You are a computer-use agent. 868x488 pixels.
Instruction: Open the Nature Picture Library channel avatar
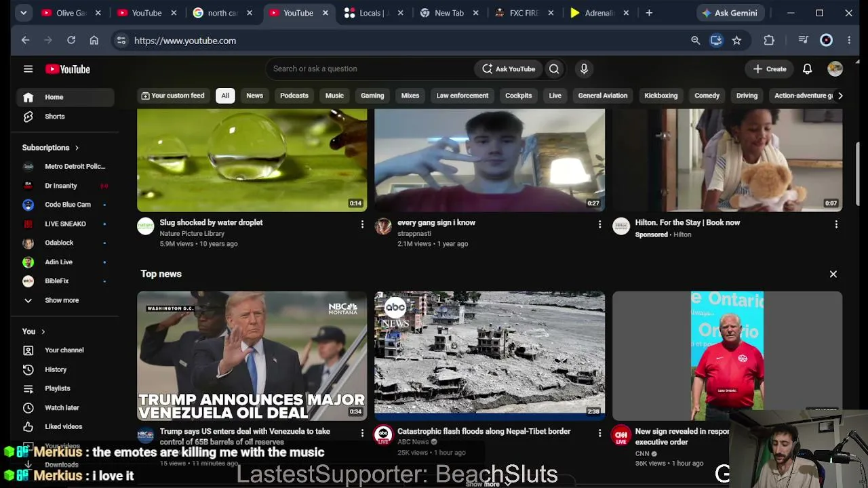[x=146, y=226]
